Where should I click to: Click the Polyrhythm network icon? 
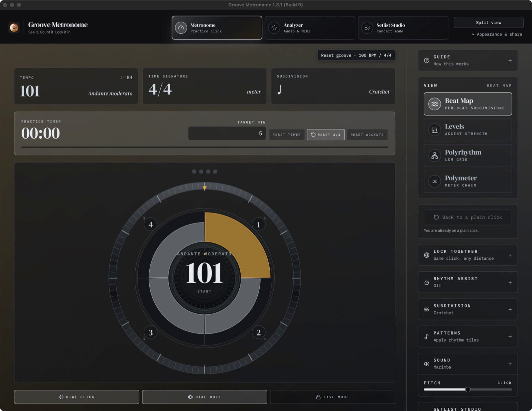[435, 156]
